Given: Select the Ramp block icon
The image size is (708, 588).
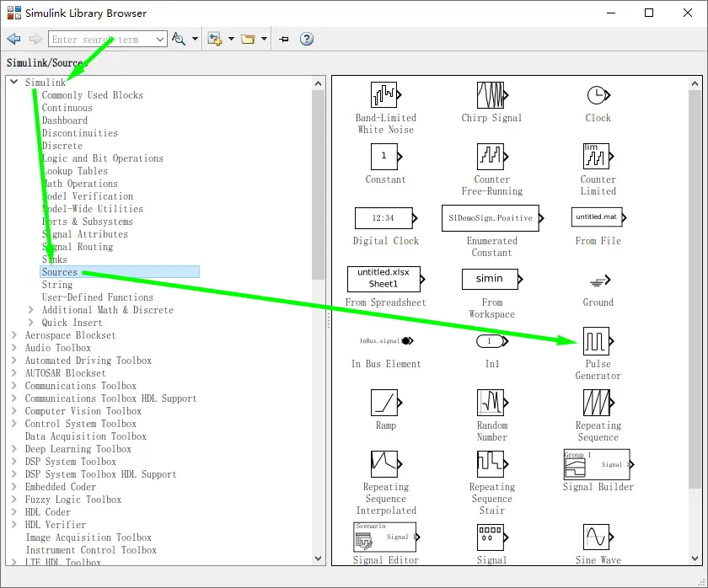Looking at the screenshot, I should 386,403.
